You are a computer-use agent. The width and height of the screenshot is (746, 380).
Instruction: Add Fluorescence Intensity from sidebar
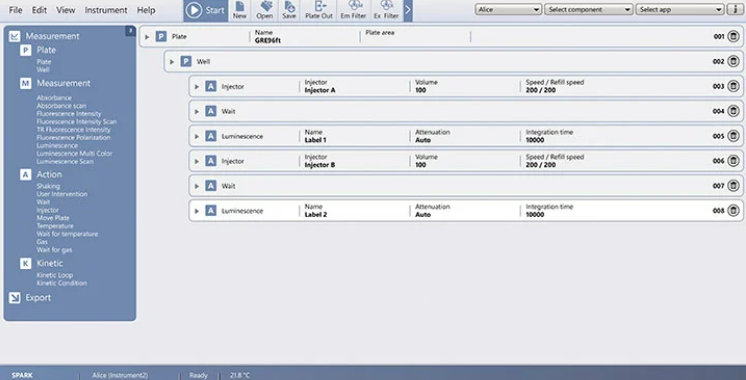point(69,114)
